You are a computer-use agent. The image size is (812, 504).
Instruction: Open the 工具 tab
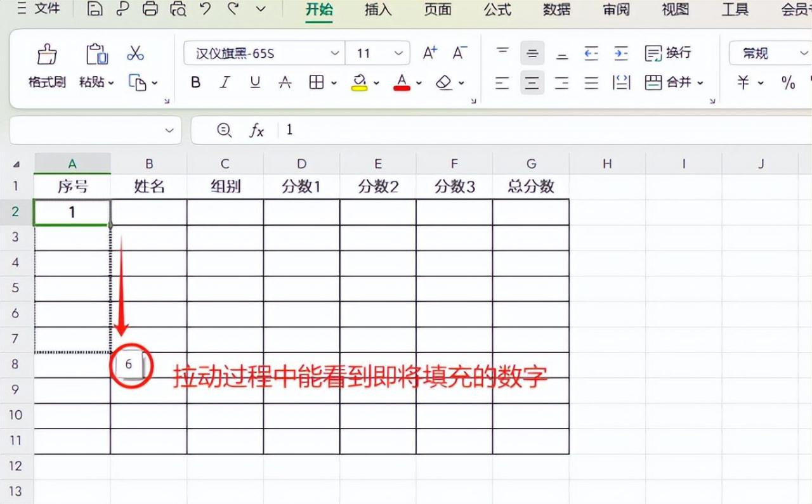tap(735, 10)
